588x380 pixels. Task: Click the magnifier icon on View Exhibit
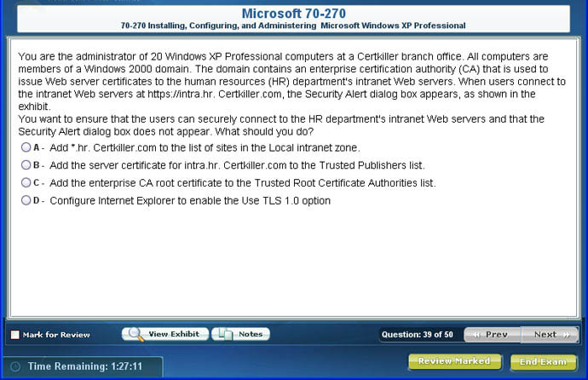coord(135,334)
